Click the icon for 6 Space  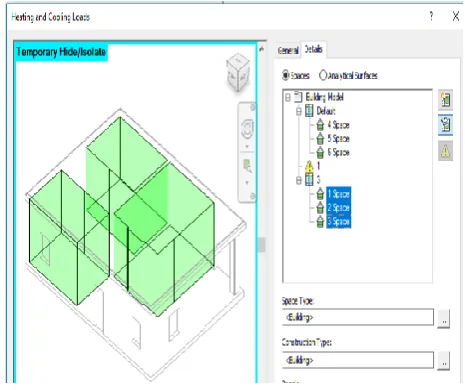coord(320,152)
